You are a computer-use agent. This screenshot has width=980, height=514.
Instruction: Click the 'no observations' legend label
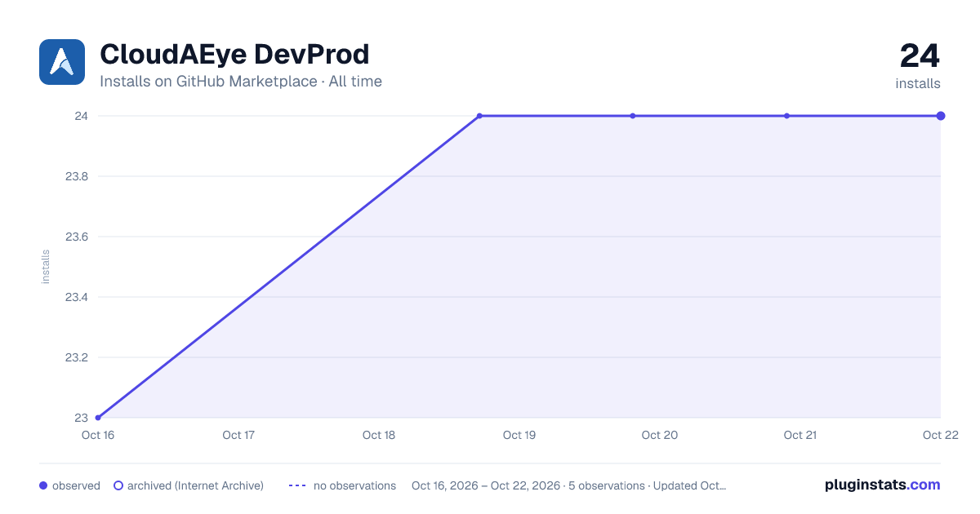pos(354,485)
